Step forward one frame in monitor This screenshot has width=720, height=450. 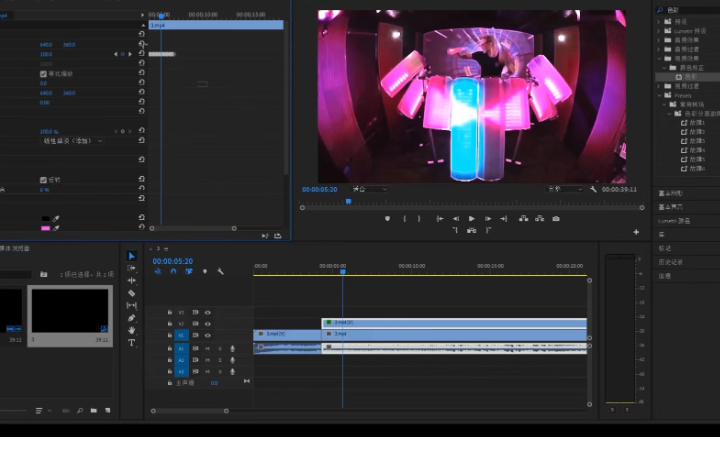(488, 219)
